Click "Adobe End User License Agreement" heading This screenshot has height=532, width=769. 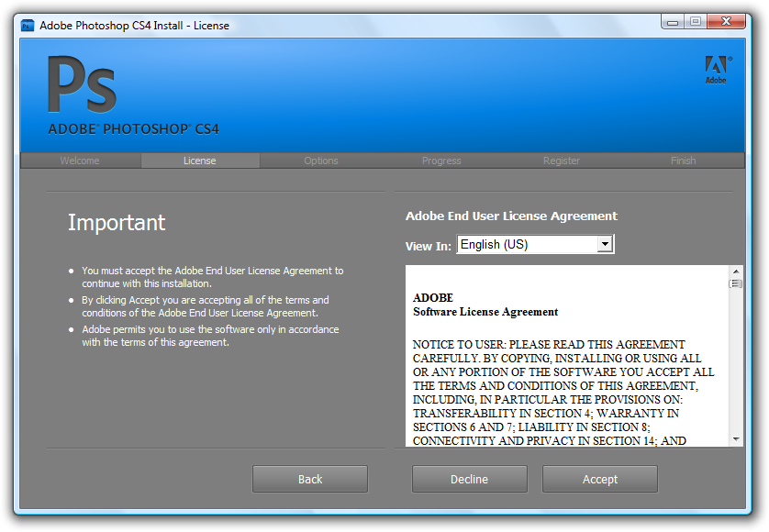tap(511, 216)
